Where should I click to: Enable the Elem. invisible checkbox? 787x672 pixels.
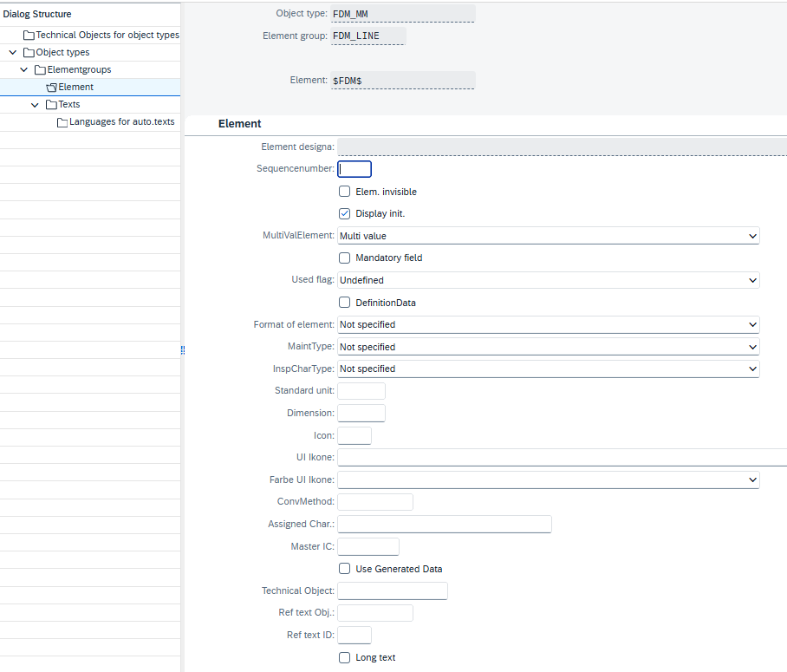345,192
